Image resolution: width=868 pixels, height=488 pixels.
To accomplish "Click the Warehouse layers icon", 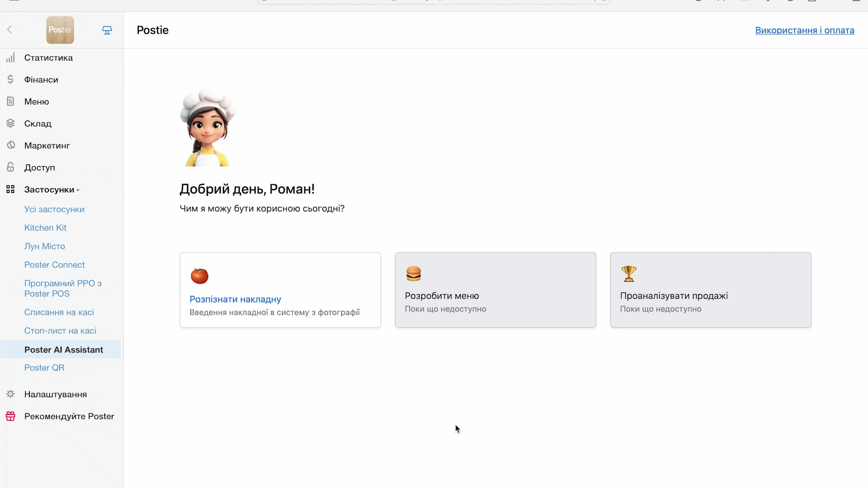I will coord(10,123).
